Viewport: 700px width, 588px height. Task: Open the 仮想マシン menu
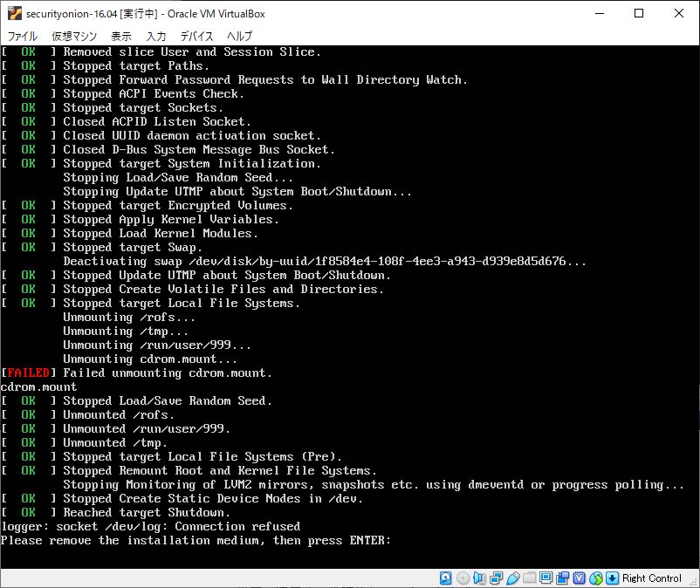point(74,36)
